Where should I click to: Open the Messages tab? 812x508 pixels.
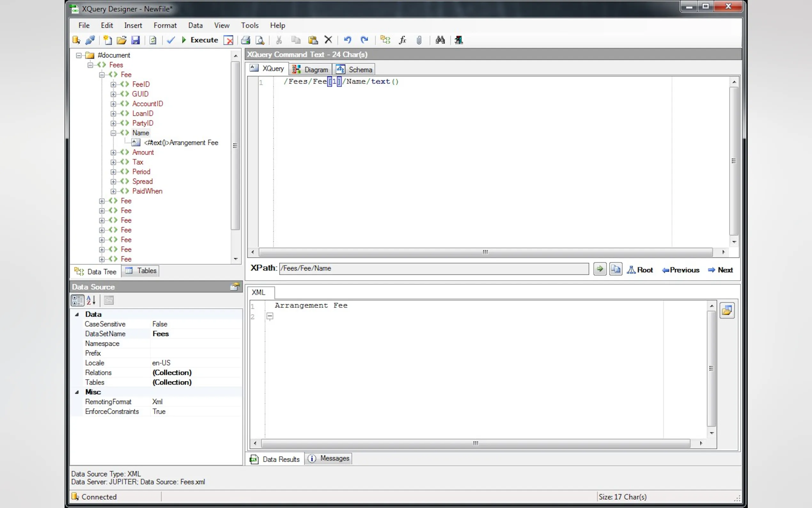329,459
